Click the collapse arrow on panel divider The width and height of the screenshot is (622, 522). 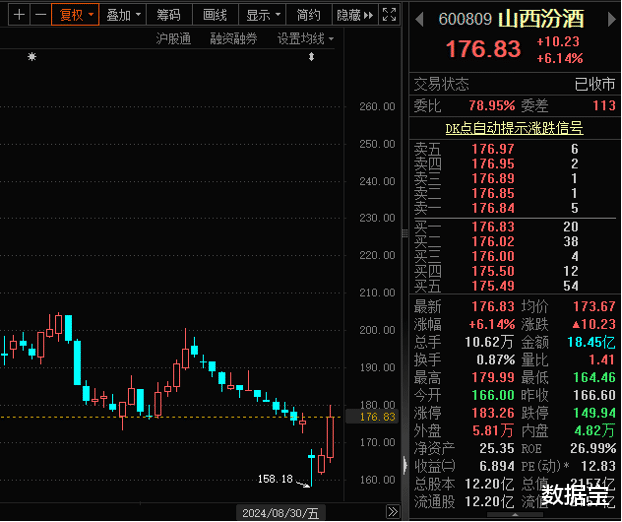[405, 465]
